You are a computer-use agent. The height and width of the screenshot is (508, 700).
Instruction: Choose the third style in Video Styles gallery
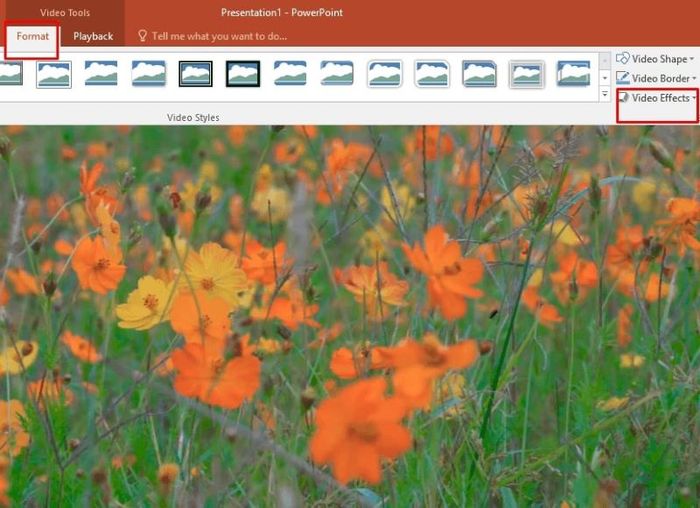(x=101, y=73)
